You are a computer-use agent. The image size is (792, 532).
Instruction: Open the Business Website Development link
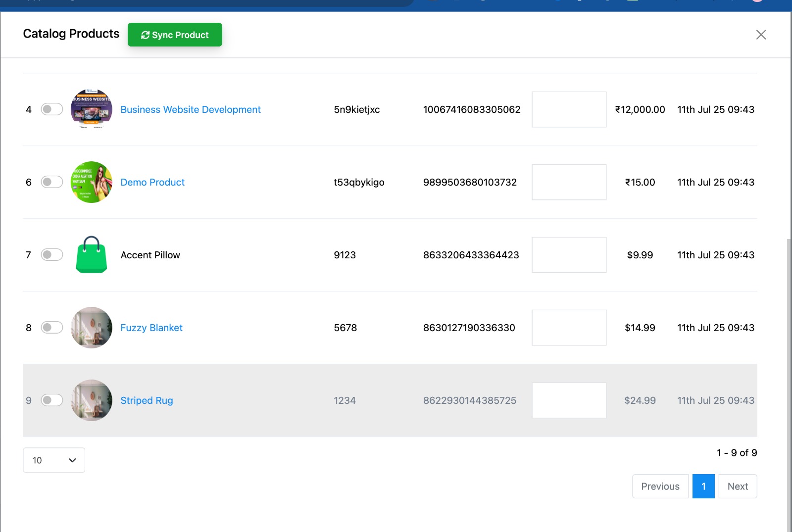pyautogui.click(x=191, y=109)
